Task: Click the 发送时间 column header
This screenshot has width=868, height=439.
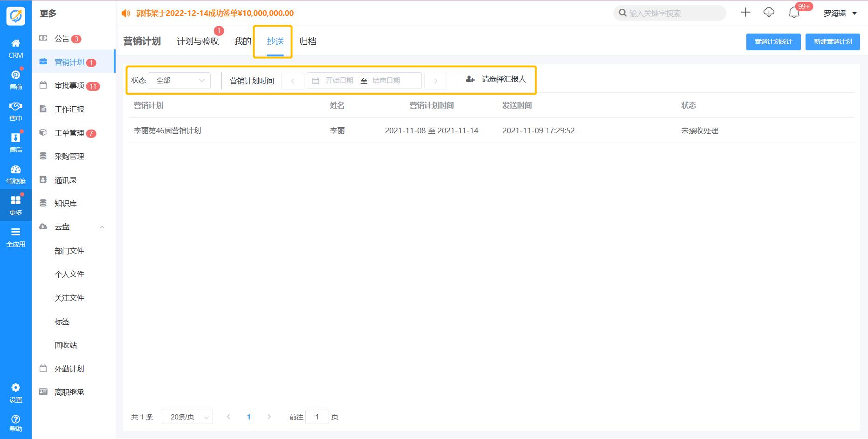Action: click(517, 105)
